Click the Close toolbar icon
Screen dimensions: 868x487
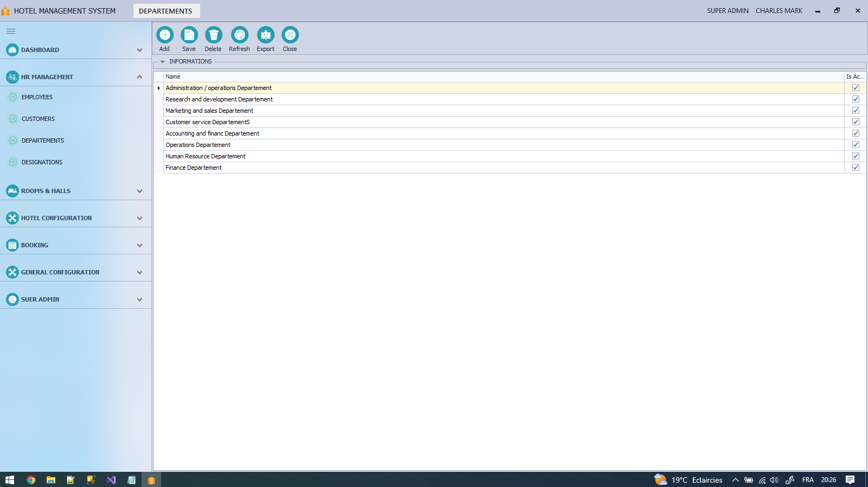(x=290, y=35)
